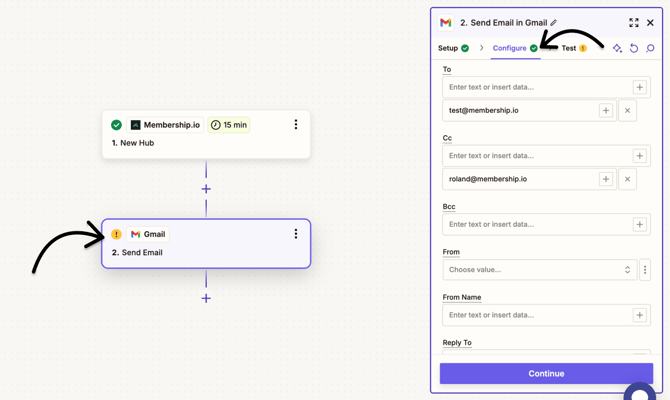Go to the Test tab
This screenshot has width=670, height=400.
point(574,48)
